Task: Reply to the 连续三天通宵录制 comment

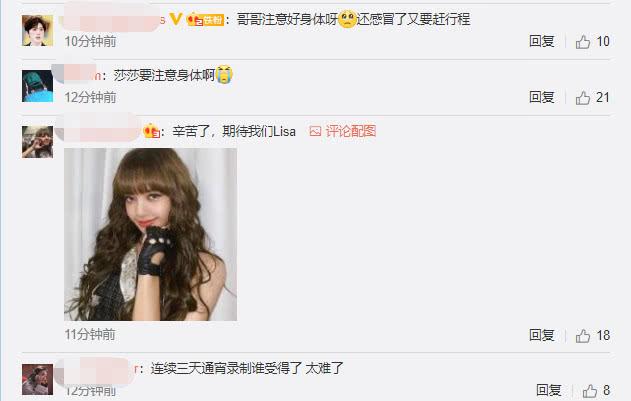Action: [549, 390]
